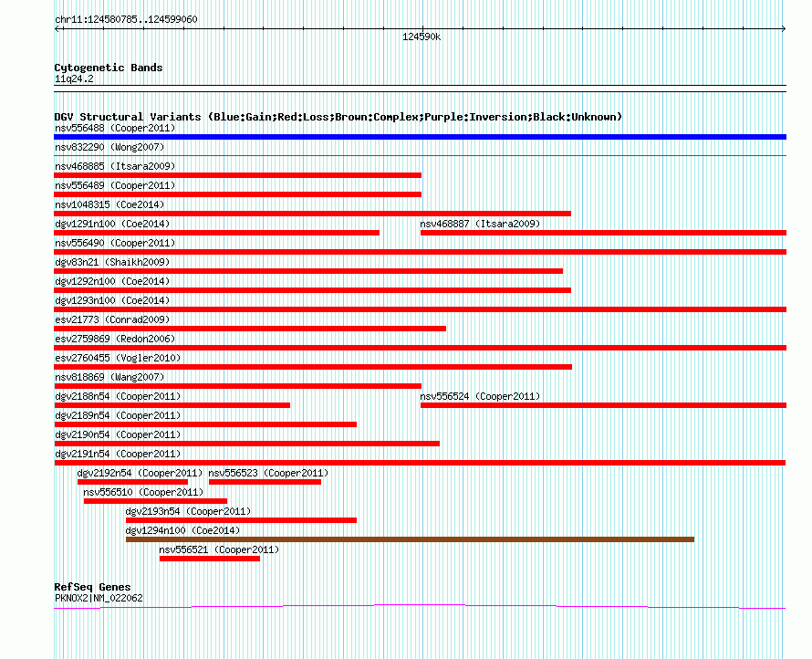Open the PKNOX2|NM_022062 gene label
The image size is (812, 659).
tap(99, 598)
